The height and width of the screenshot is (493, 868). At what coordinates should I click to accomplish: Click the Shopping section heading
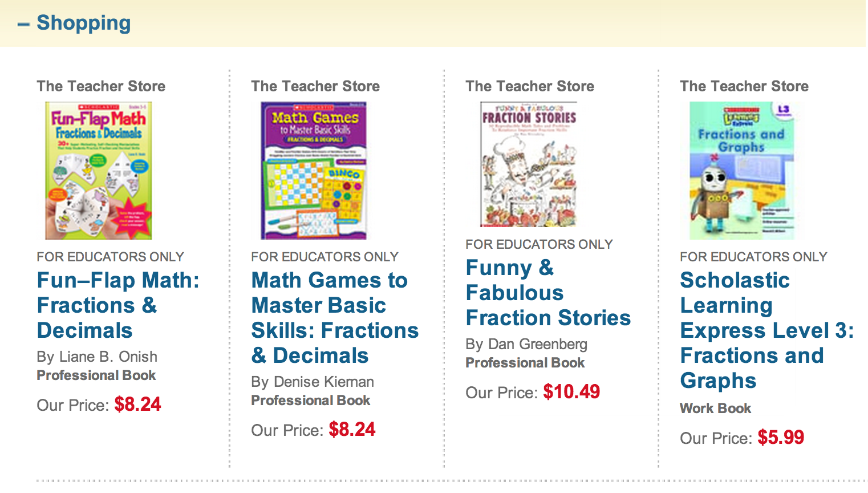[83, 23]
